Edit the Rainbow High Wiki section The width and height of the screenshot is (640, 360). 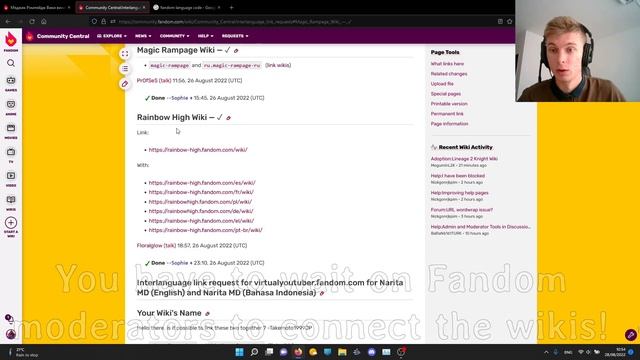(229, 118)
